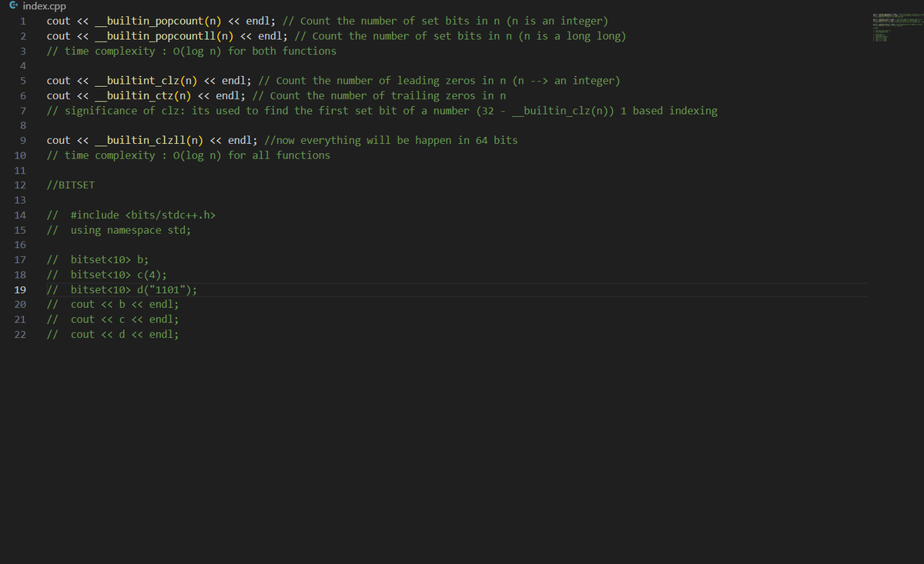This screenshot has height=564, width=924.
Task: Click the C++ file icon beside index.cpp
Action: tap(15, 6)
